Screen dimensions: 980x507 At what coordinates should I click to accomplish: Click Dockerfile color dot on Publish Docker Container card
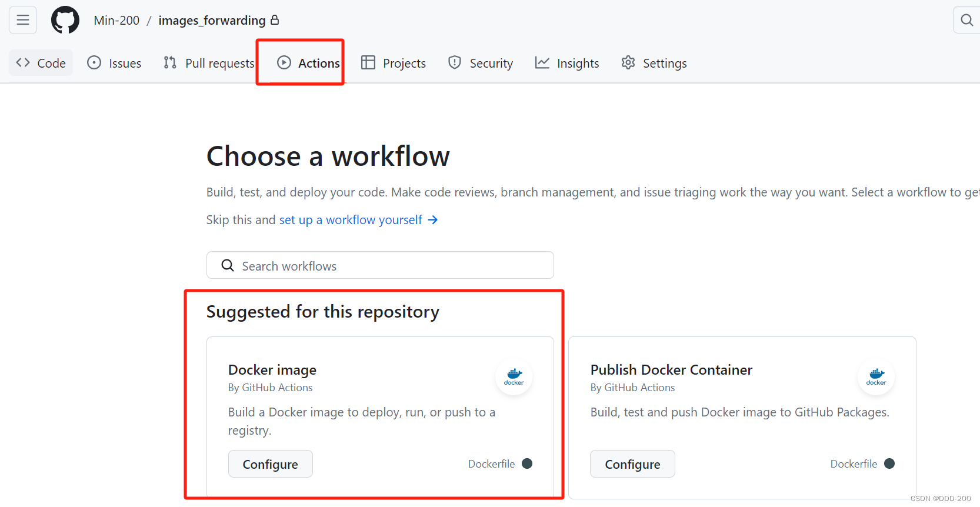pyautogui.click(x=889, y=463)
